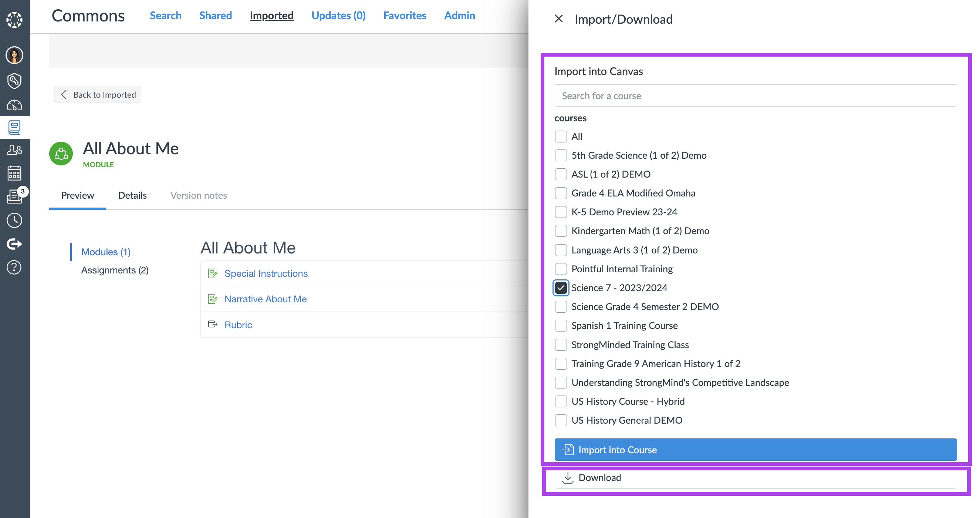Open the Search menu item
The width and height of the screenshot is (980, 518).
pos(165,14)
